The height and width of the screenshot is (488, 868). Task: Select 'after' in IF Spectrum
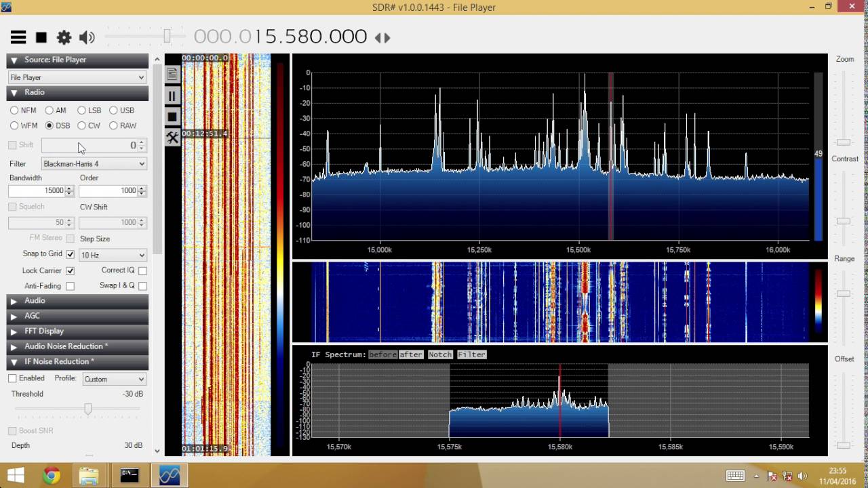pyautogui.click(x=411, y=354)
